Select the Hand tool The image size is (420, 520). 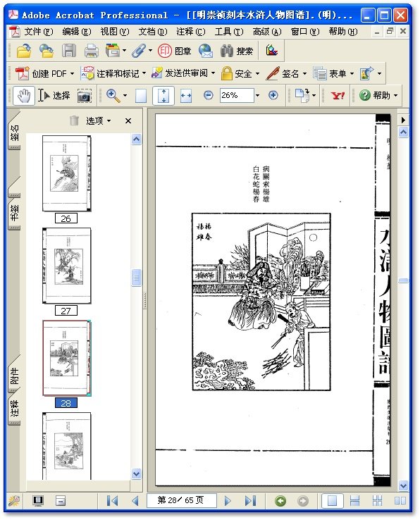pos(24,96)
